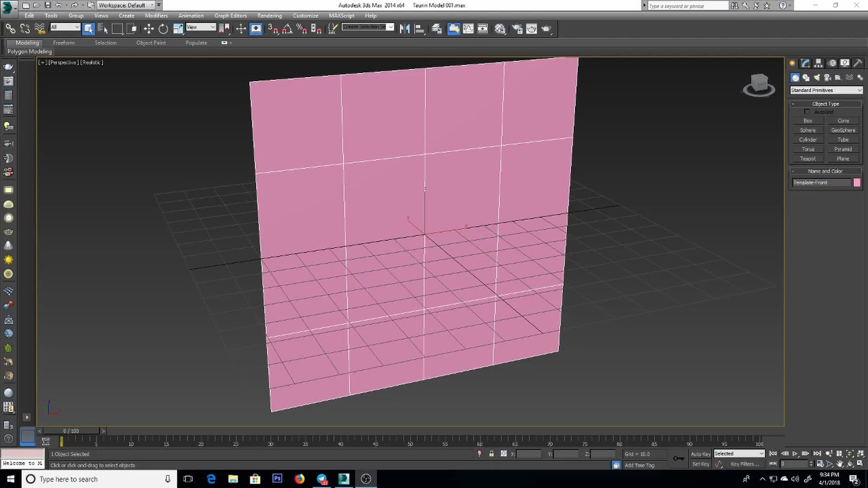The width and height of the screenshot is (868, 488).
Task: Open the Workspace: Default dropdown
Action: (125, 5)
